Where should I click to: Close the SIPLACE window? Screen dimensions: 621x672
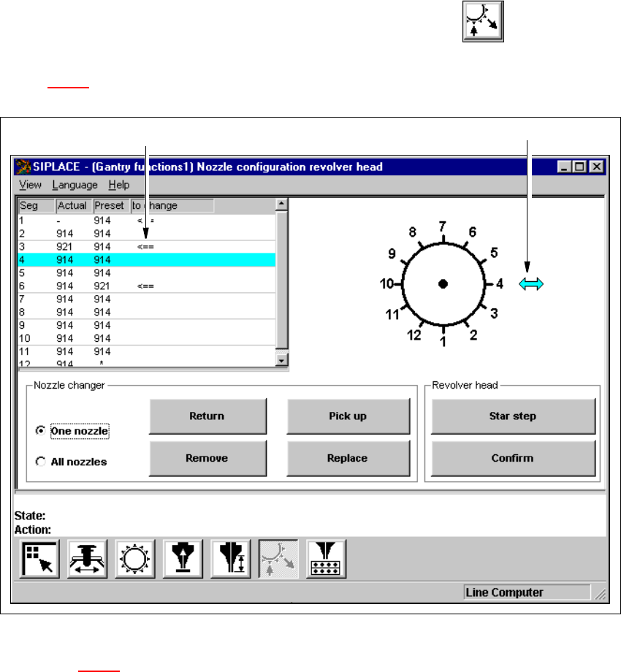pyautogui.click(x=597, y=167)
